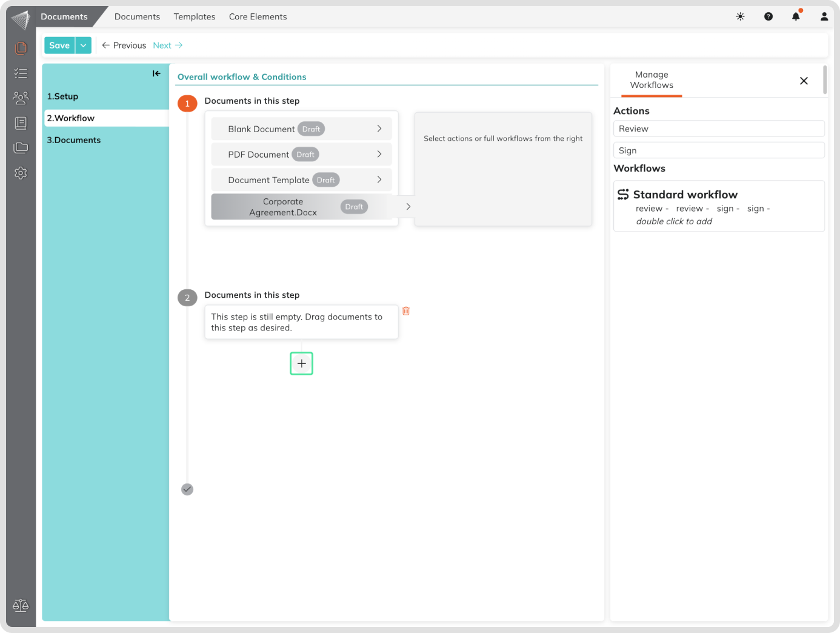Screen dimensions: 840x633
Task: Open the contacts people icon in the sidebar
Action: pos(21,98)
